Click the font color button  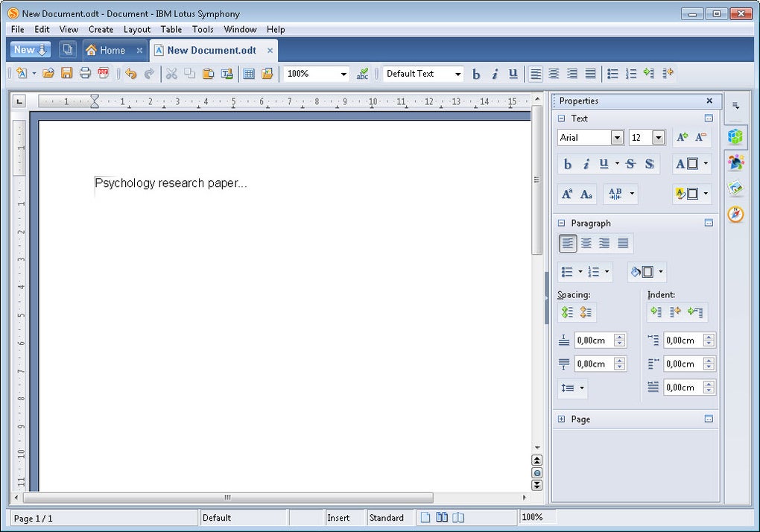(x=686, y=164)
